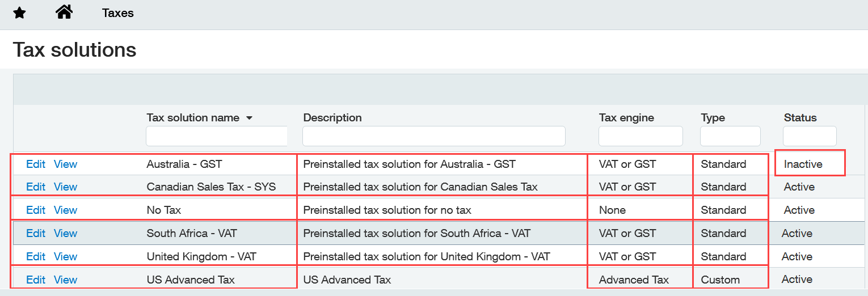Viewport: 868px width, 296px height.
Task: Focus the Description filter field
Action: click(x=434, y=136)
